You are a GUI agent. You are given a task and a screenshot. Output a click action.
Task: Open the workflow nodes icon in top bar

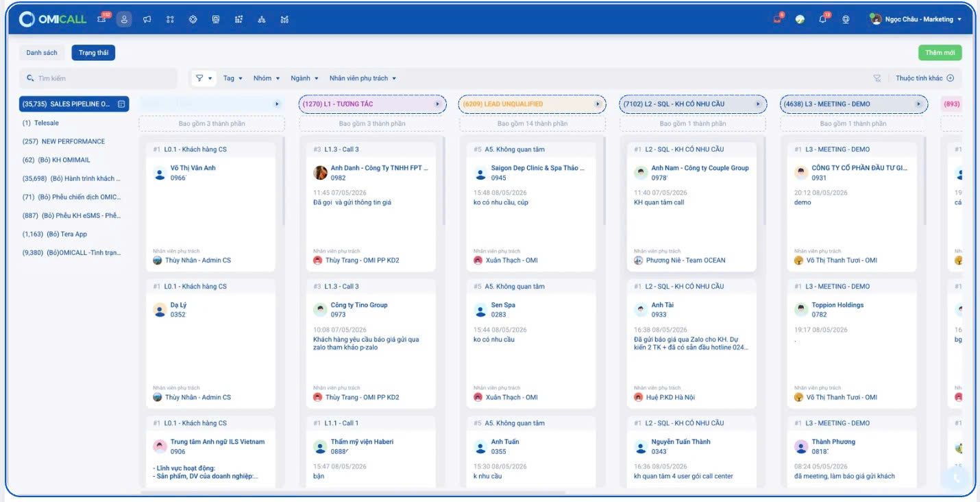pyautogui.click(x=170, y=19)
